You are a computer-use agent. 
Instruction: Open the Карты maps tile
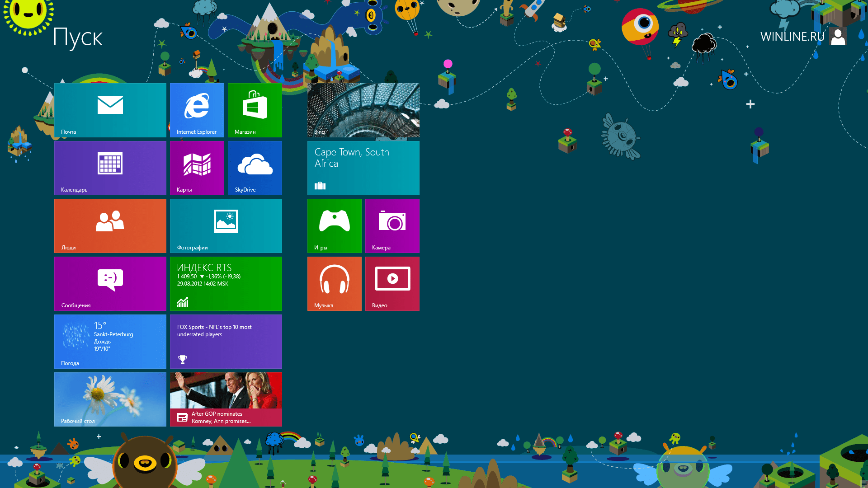[197, 168]
